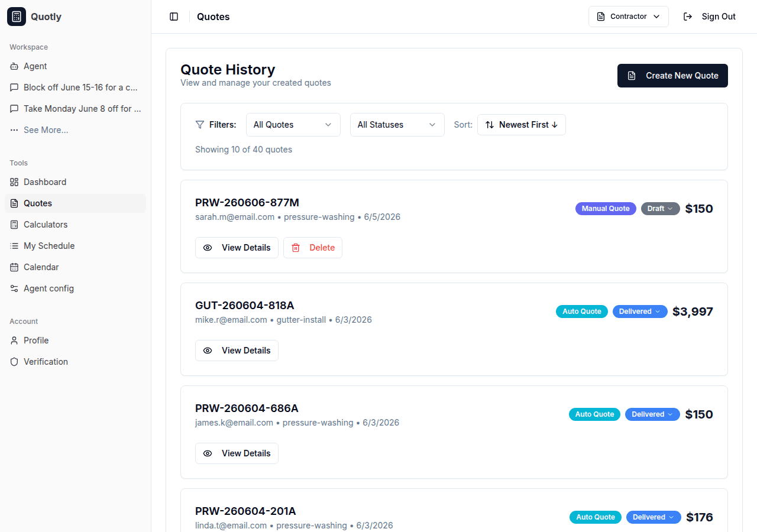This screenshot has height=532, width=757.
Task: Click the document icon in Create New Quote
Action: pyautogui.click(x=632, y=76)
